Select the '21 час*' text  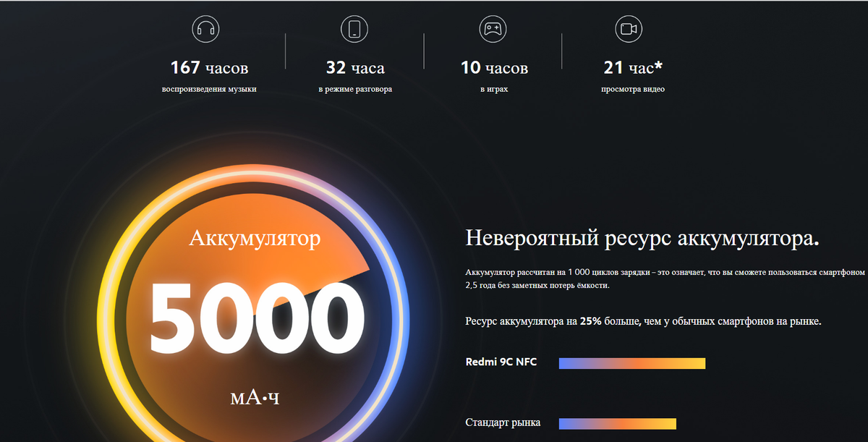(x=633, y=68)
